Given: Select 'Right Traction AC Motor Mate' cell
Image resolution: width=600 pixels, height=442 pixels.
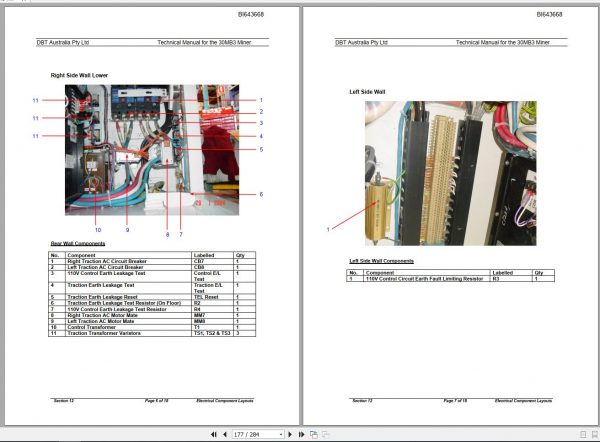Looking at the screenshot, I should point(128,315).
